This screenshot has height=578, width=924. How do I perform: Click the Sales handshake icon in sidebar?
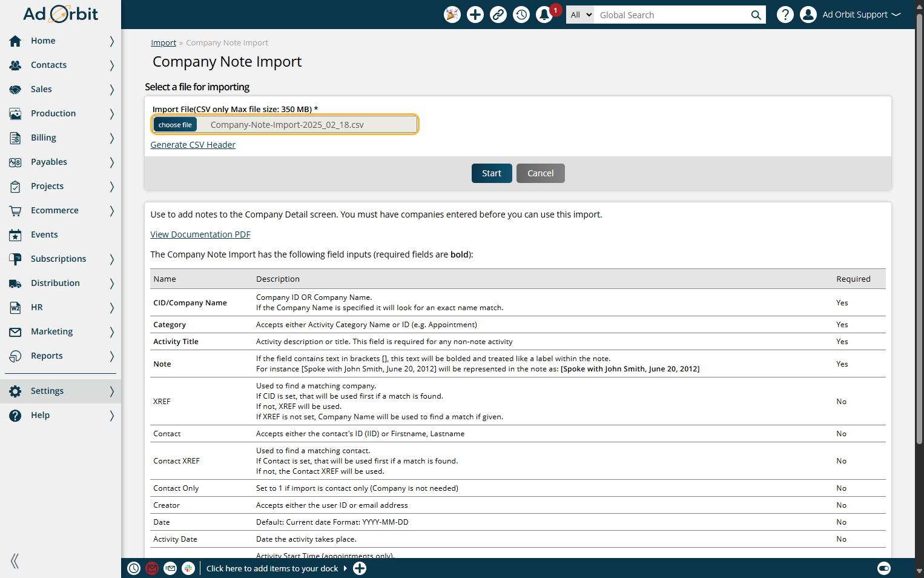click(x=15, y=89)
